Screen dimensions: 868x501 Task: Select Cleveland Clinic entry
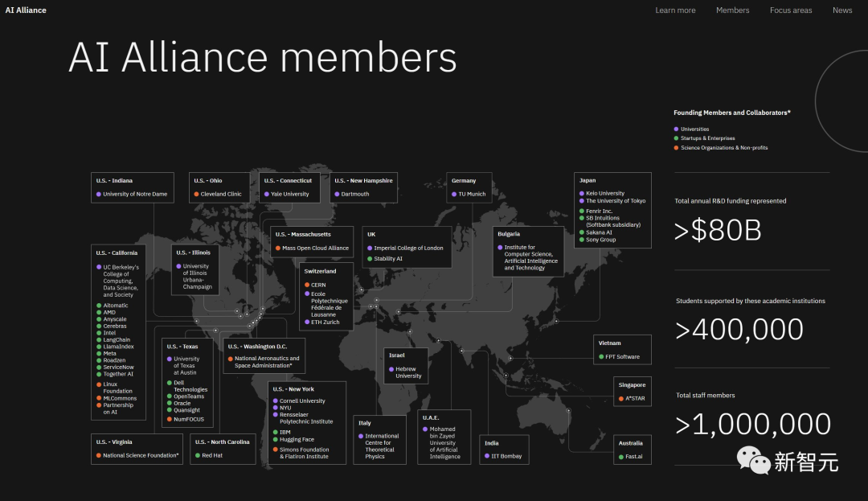point(218,195)
